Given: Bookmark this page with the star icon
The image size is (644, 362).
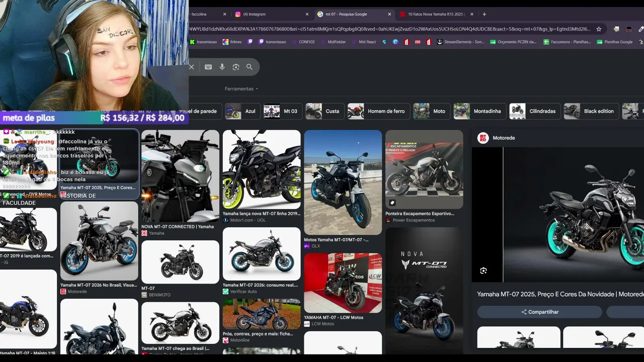Looking at the screenshot, I should (599, 29).
